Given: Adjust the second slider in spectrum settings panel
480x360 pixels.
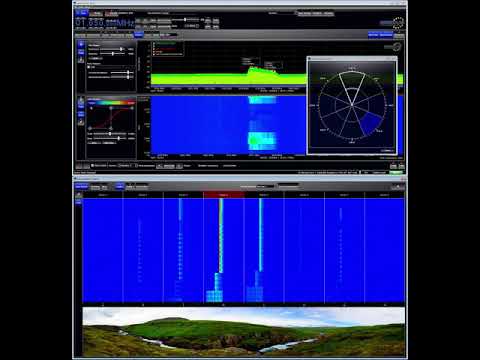Looking at the screenshot, I should coord(112,54).
